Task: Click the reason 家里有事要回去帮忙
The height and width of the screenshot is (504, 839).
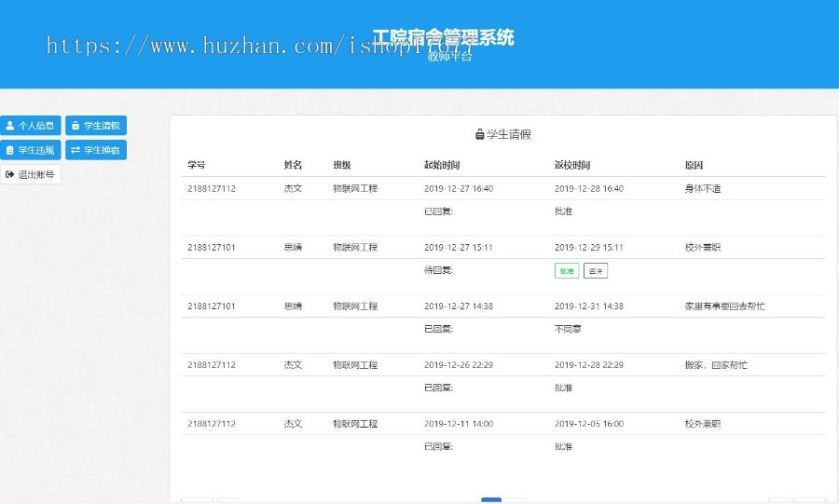Action: (x=725, y=306)
